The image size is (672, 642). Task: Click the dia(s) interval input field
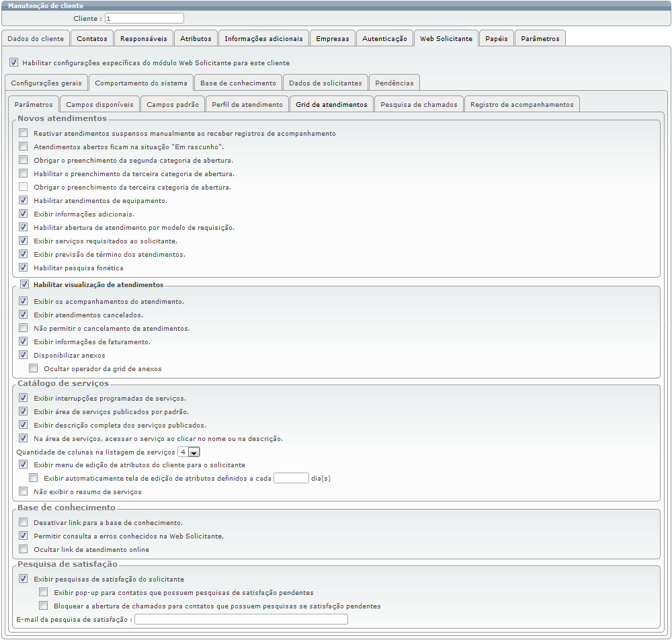[x=291, y=478]
